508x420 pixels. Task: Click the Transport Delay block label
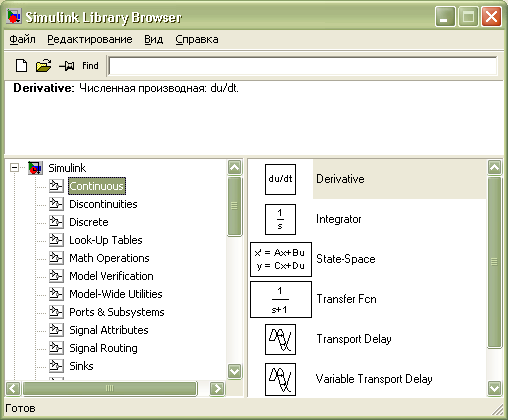(354, 339)
